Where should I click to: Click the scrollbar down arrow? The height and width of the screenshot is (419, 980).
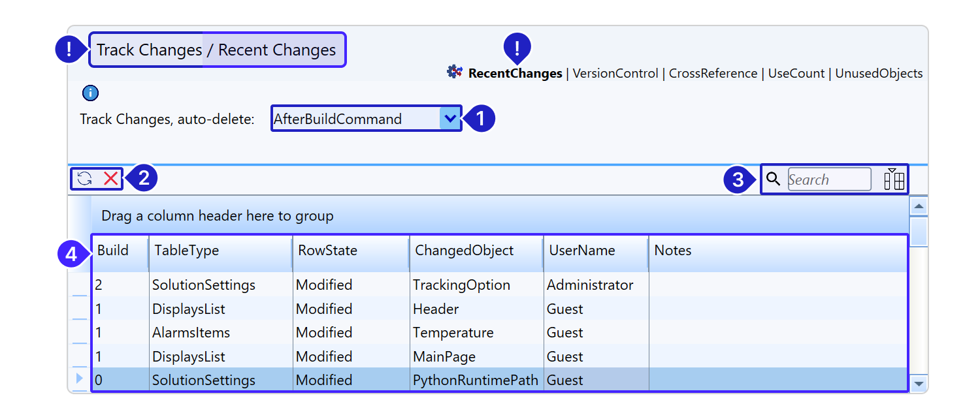(919, 384)
